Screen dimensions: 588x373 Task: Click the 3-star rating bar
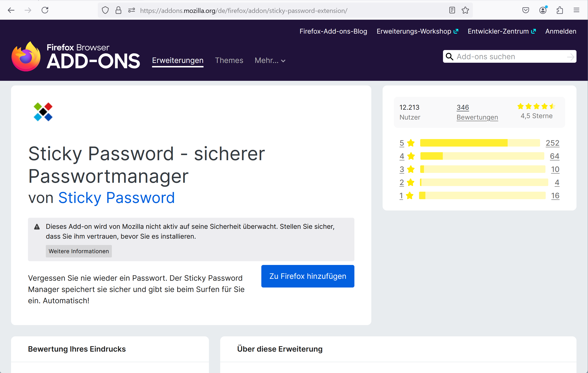[x=483, y=169]
